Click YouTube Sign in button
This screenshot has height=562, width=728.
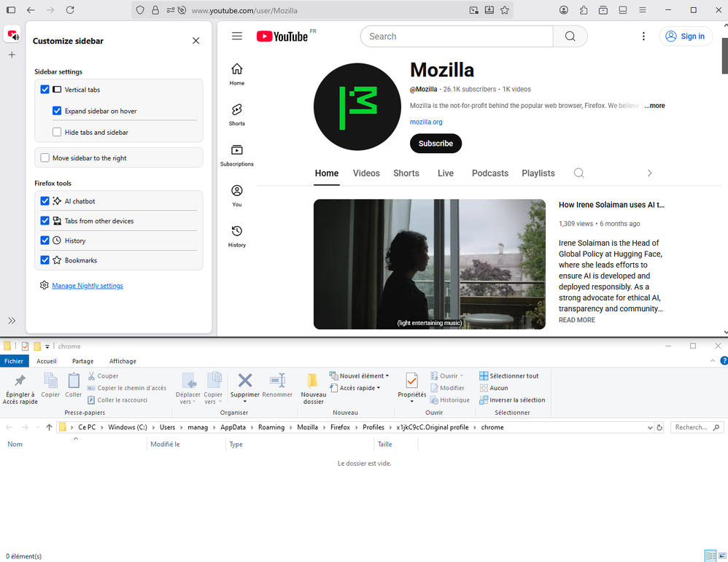click(686, 36)
